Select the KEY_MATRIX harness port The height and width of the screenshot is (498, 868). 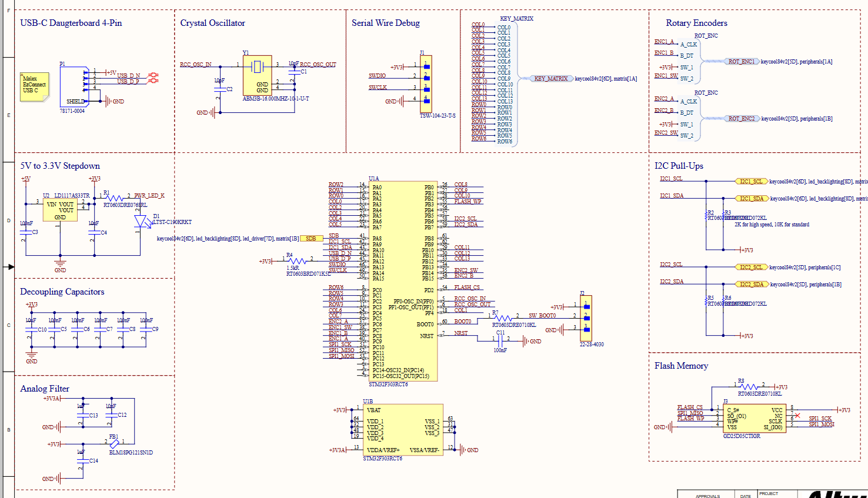(551, 78)
